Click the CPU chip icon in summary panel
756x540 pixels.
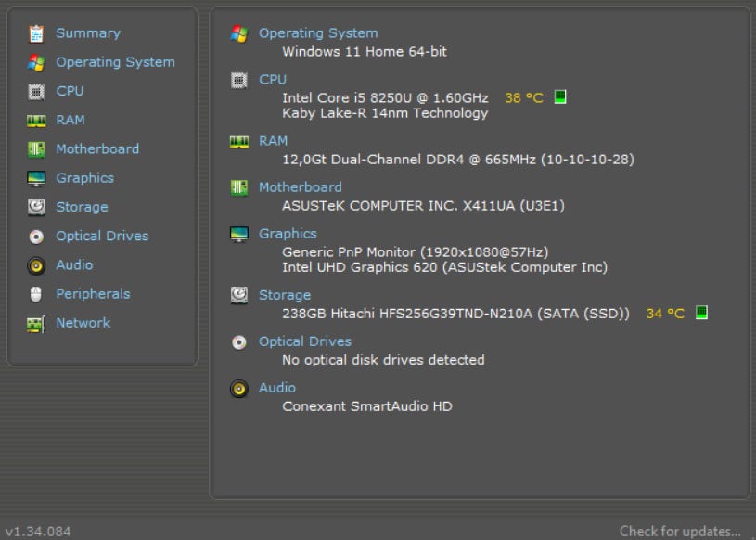pyautogui.click(x=239, y=80)
